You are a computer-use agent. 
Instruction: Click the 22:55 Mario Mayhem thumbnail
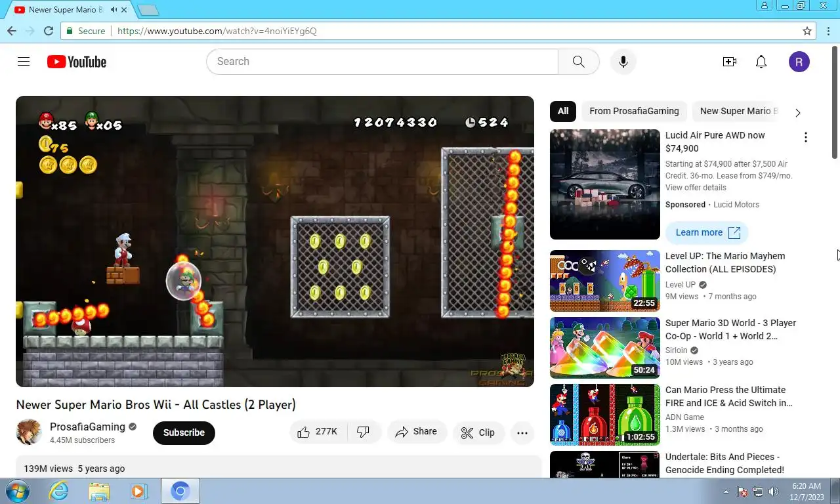[605, 281]
